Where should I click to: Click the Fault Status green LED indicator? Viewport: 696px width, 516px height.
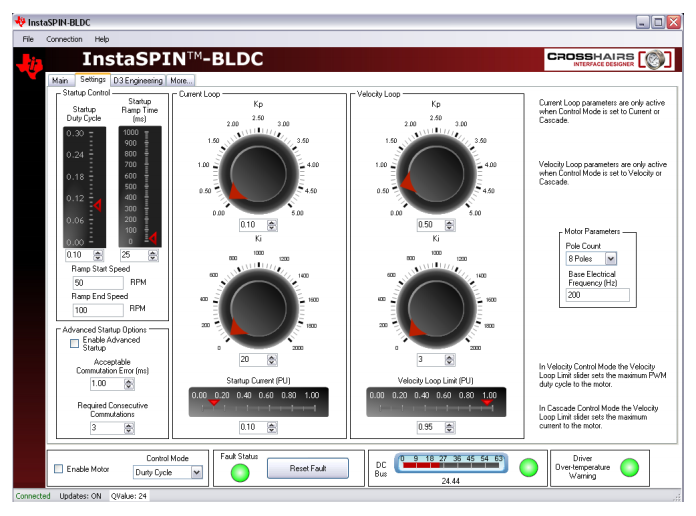(x=239, y=471)
